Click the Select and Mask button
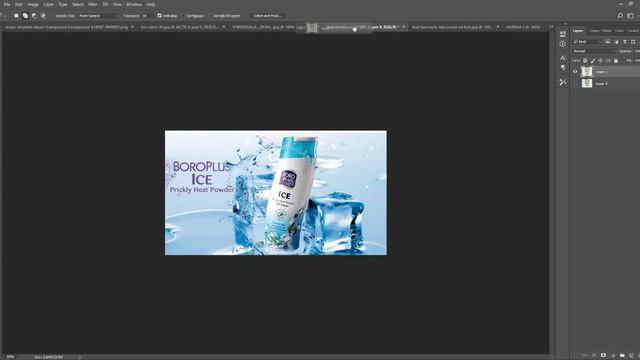This screenshot has height=360, width=640. pos(267,16)
